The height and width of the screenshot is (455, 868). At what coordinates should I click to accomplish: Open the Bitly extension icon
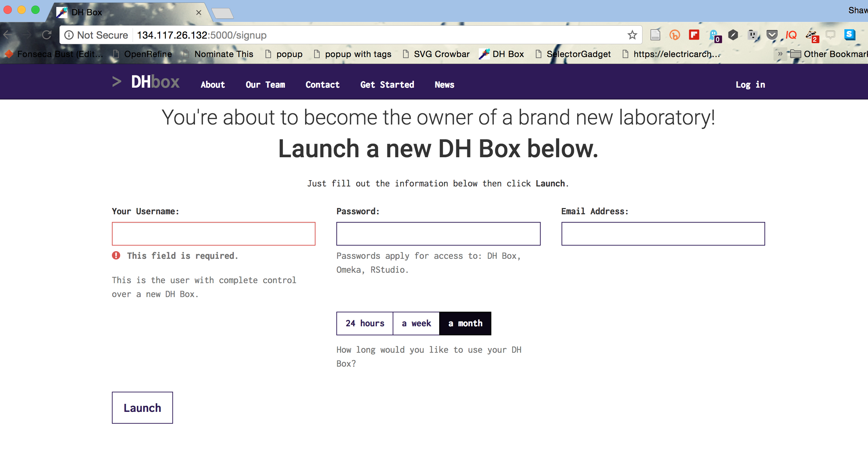[674, 35]
